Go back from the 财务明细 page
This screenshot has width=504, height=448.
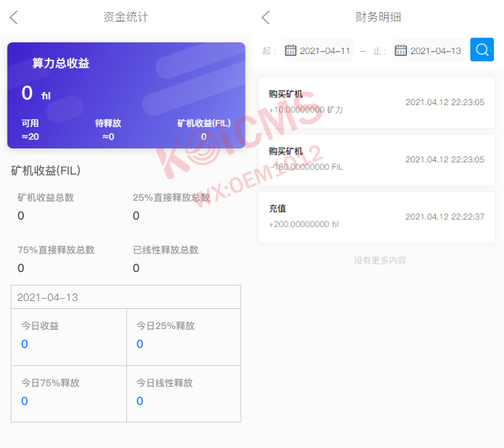pos(265,17)
